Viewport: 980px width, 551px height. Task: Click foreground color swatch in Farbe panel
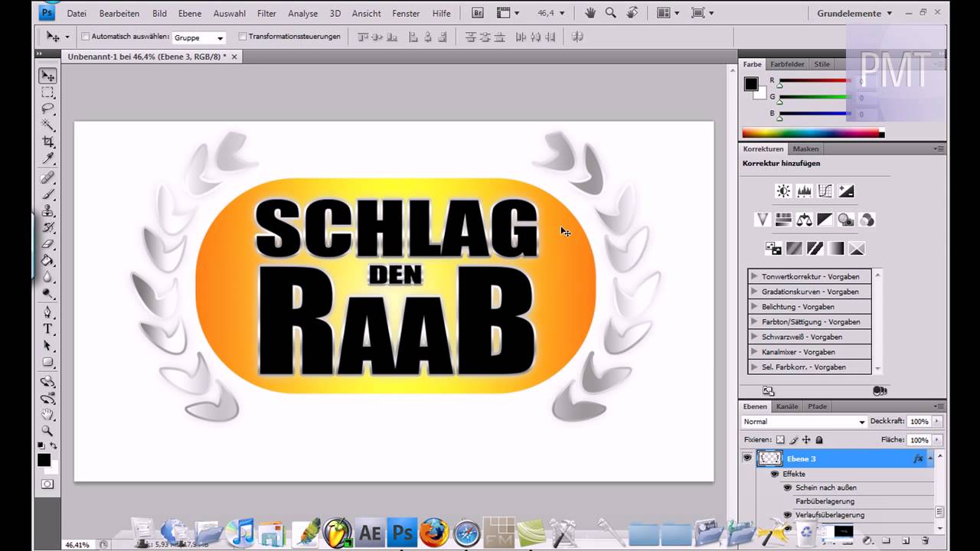pos(751,84)
